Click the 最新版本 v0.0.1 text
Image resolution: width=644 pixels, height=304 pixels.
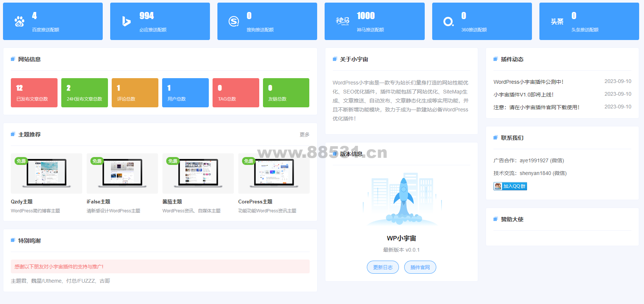coord(401,250)
